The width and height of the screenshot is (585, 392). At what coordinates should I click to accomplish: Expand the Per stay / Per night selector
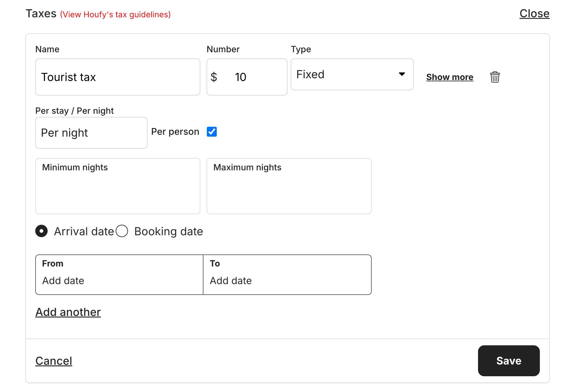[91, 133]
